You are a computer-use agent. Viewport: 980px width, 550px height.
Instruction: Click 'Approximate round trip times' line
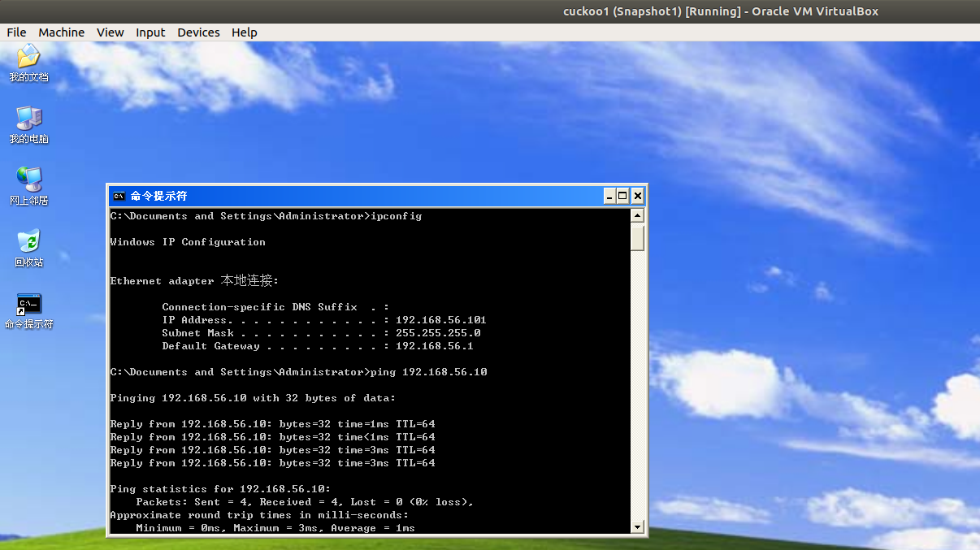[259, 515]
